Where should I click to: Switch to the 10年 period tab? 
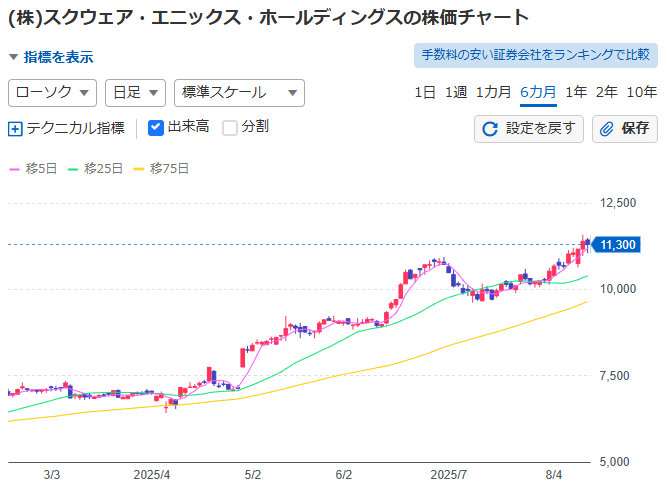[641, 92]
